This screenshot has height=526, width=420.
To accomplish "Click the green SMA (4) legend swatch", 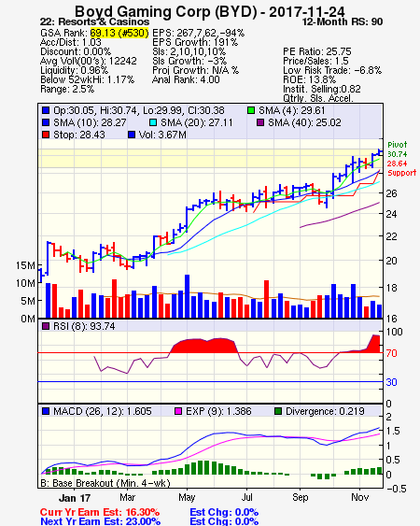I will point(251,110).
